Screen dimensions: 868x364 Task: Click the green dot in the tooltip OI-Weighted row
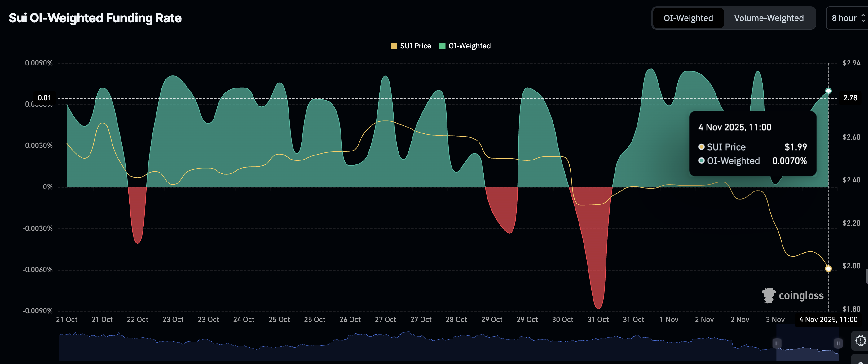pos(702,160)
